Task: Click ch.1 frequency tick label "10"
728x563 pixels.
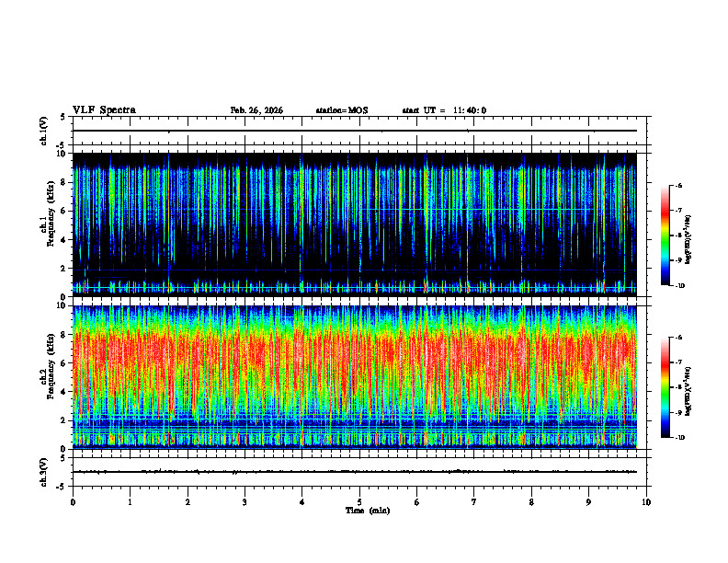Action: pyautogui.click(x=62, y=154)
